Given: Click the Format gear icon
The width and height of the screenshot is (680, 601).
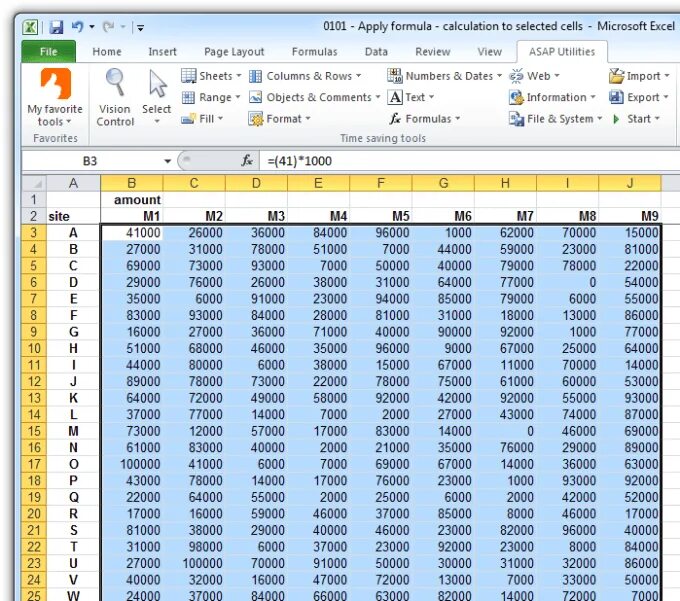Looking at the screenshot, I should (255, 119).
